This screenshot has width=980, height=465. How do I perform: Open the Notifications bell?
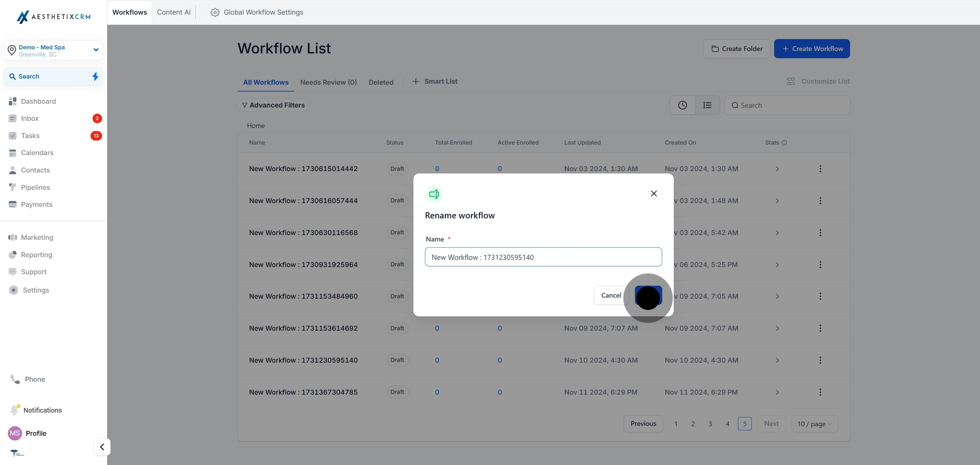click(x=14, y=410)
